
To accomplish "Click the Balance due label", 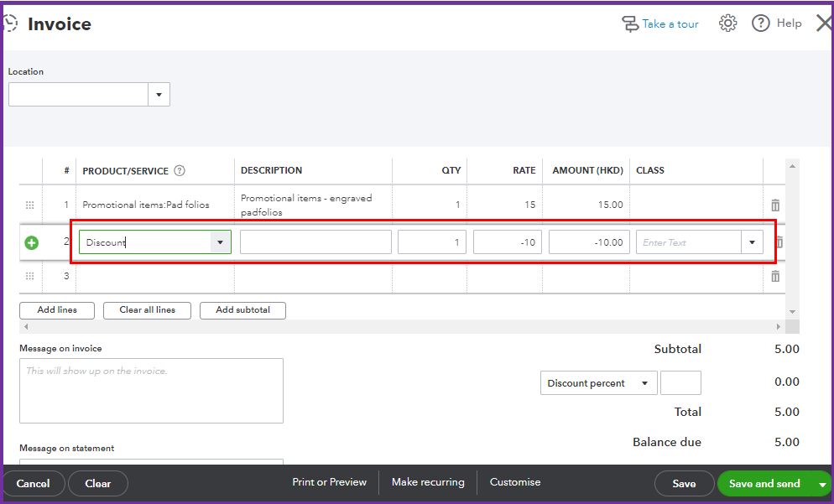I will click(667, 442).
